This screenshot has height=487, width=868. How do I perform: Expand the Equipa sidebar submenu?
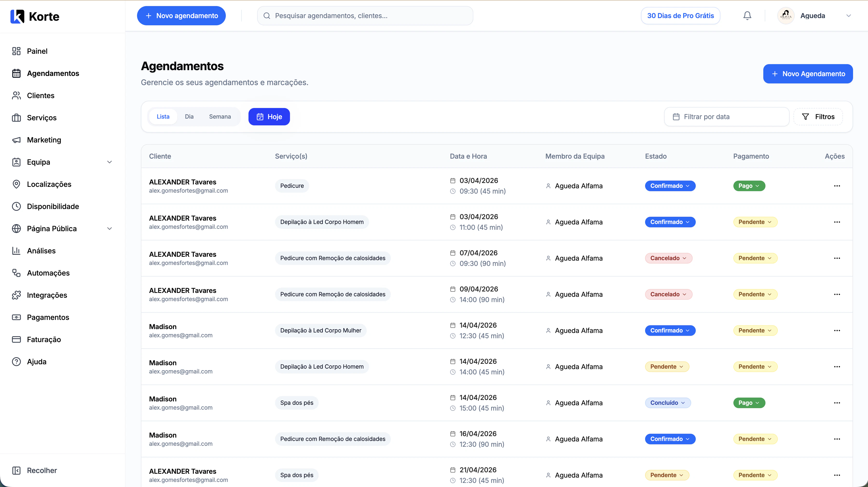[109, 162]
